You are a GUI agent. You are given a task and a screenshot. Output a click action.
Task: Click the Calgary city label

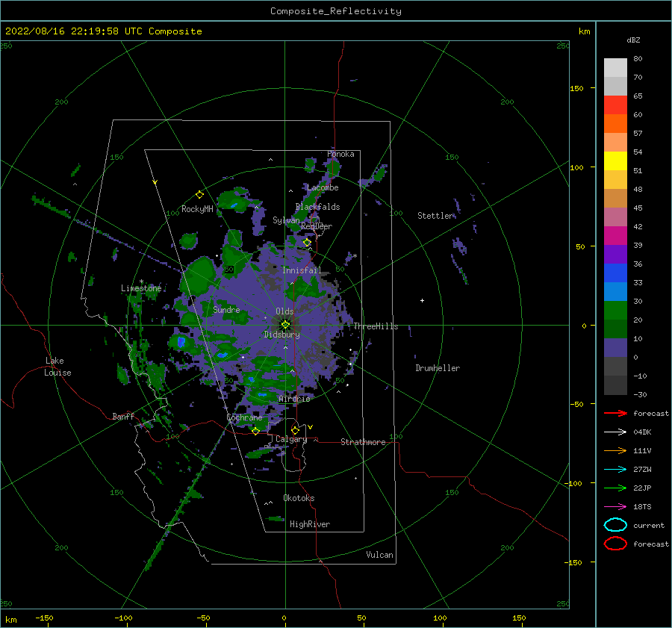pyautogui.click(x=291, y=439)
